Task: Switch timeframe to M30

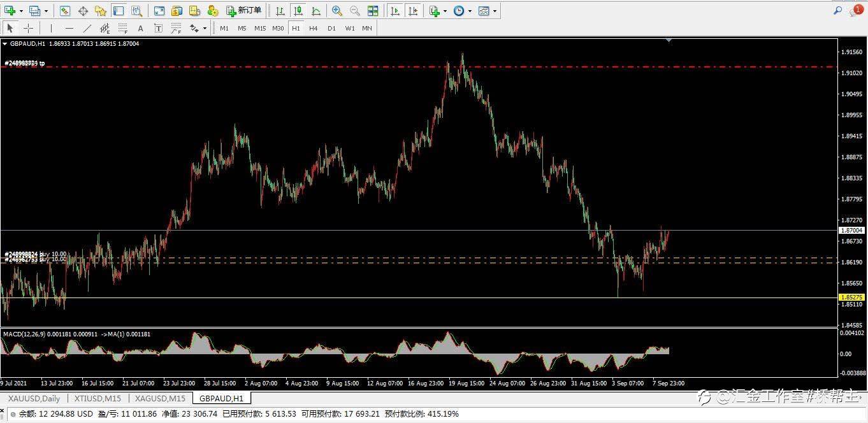Action: [x=278, y=28]
